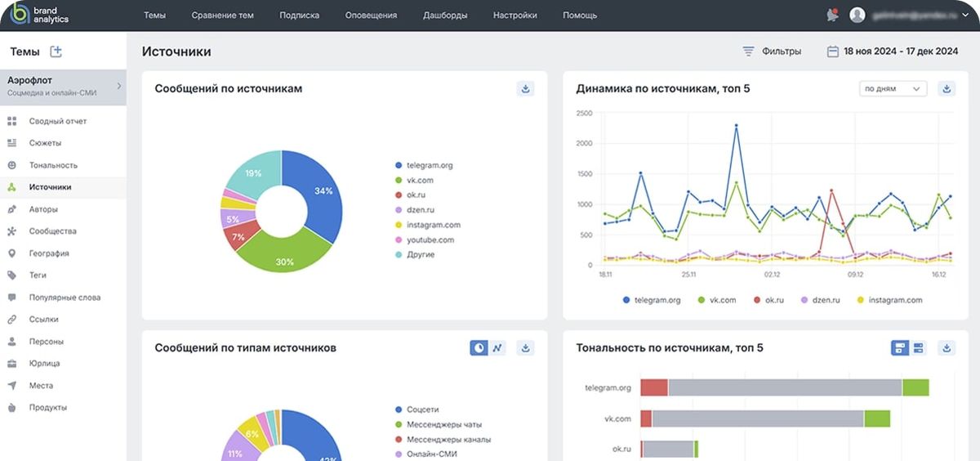Open the Помощь menu
This screenshot has height=461, width=980.
tap(580, 15)
